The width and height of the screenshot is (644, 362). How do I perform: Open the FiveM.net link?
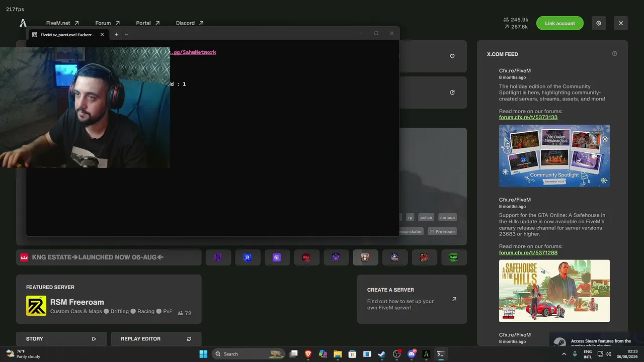(x=62, y=23)
